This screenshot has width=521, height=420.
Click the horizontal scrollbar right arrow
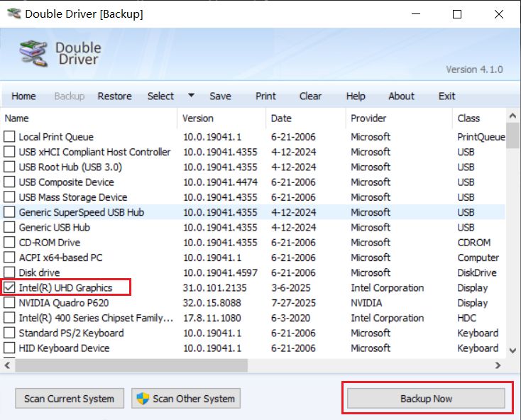tap(497, 365)
